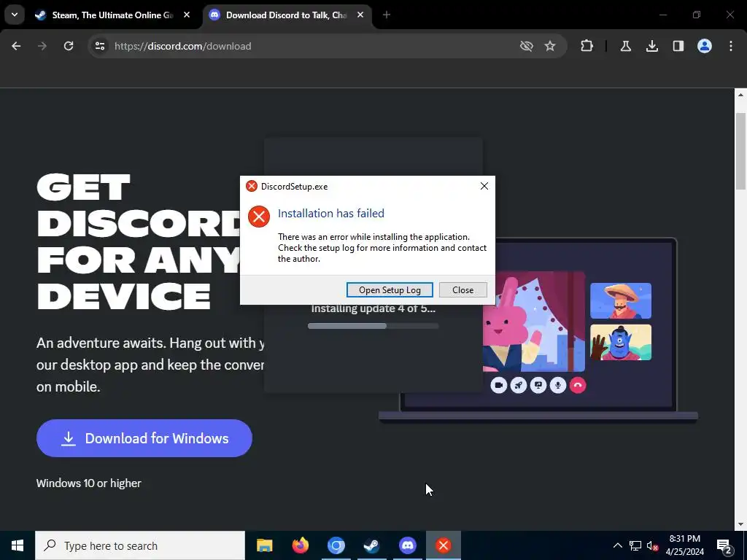Click the muted volume tray icon
The height and width of the screenshot is (560, 747).
(x=653, y=545)
